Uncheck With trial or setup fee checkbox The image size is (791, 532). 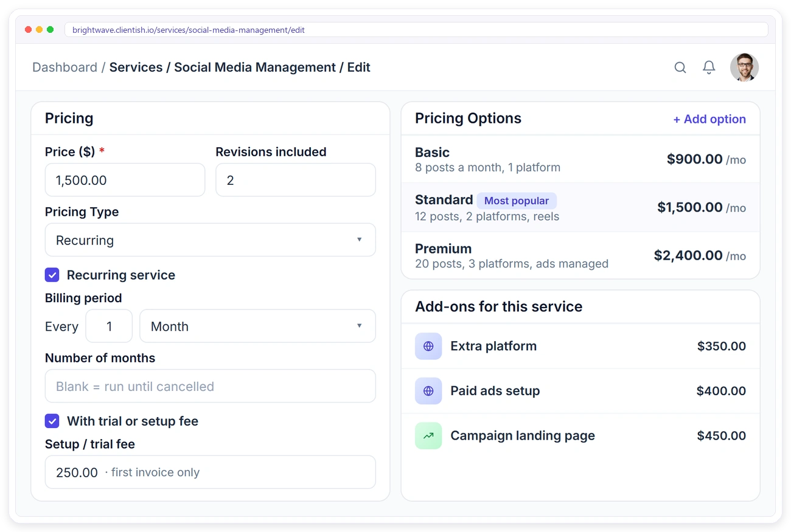[52, 421]
